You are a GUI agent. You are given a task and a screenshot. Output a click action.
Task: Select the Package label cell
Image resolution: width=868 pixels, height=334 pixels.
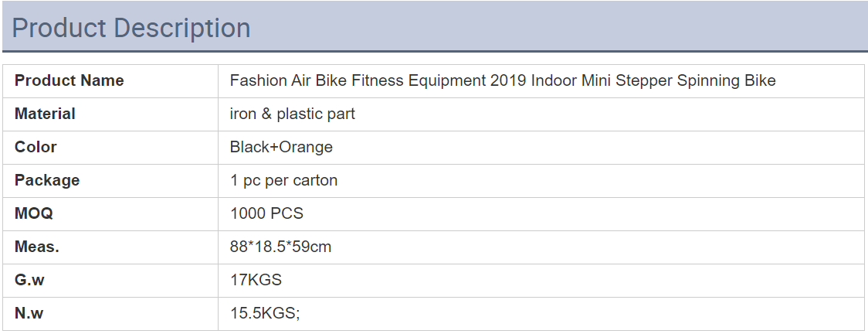tap(110, 181)
